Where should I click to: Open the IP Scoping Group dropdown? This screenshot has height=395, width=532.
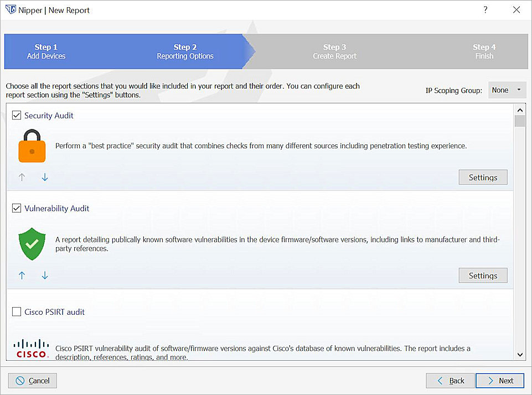[507, 90]
